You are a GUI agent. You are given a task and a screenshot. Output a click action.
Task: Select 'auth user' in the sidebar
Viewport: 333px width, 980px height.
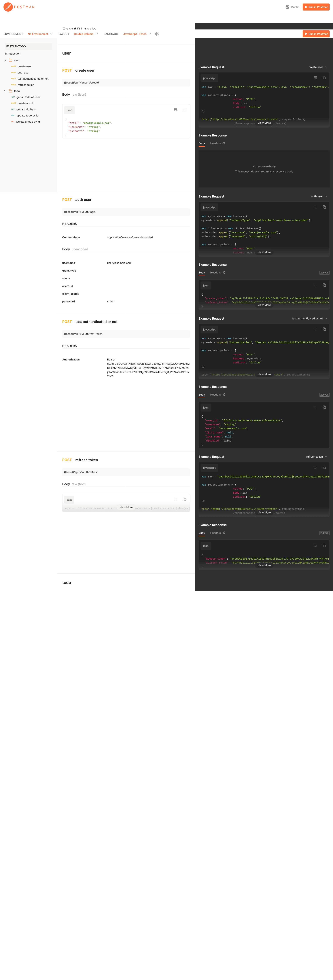coord(23,73)
